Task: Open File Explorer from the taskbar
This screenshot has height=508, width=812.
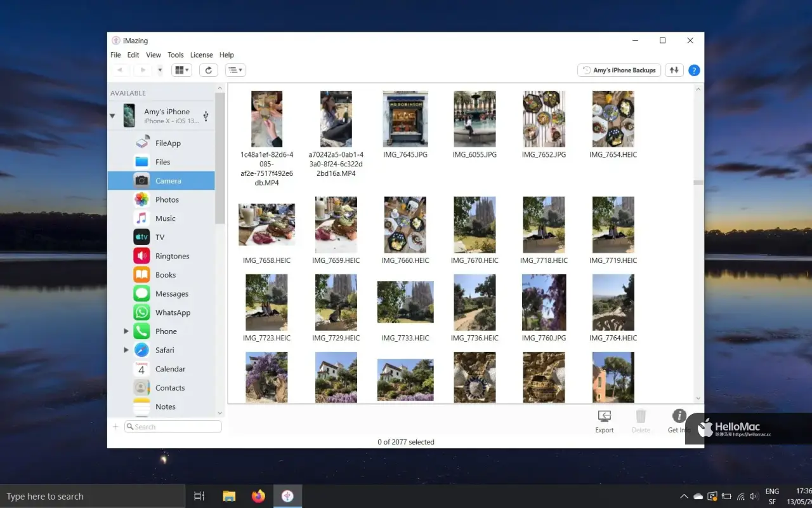Action: (229, 496)
